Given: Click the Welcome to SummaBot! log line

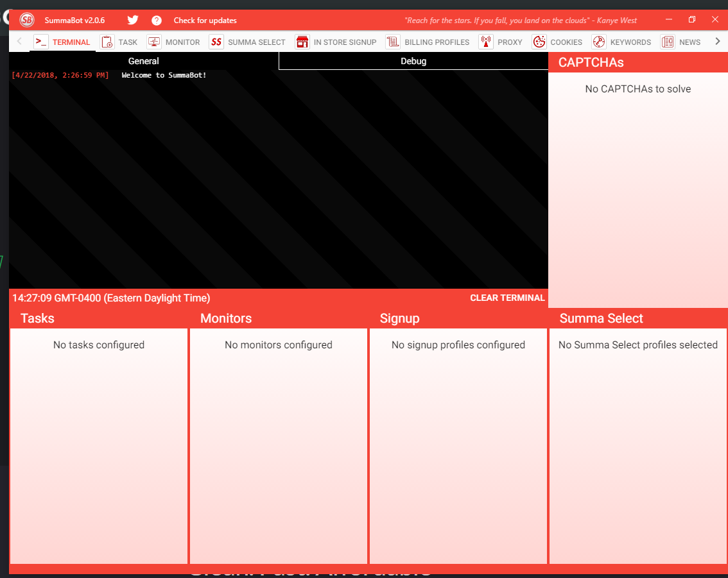Looking at the screenshot, I should 164,75.
